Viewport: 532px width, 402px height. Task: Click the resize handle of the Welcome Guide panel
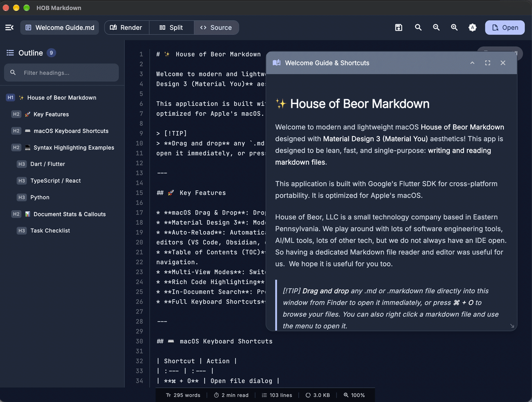512,326
